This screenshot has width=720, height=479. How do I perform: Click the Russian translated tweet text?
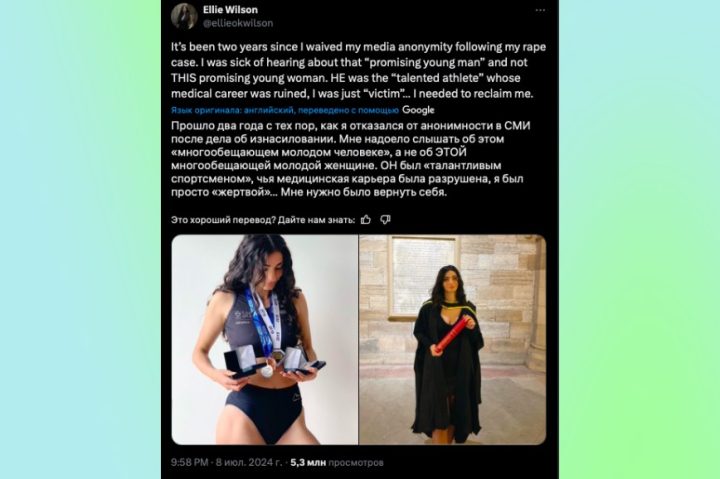coord(351,159)
